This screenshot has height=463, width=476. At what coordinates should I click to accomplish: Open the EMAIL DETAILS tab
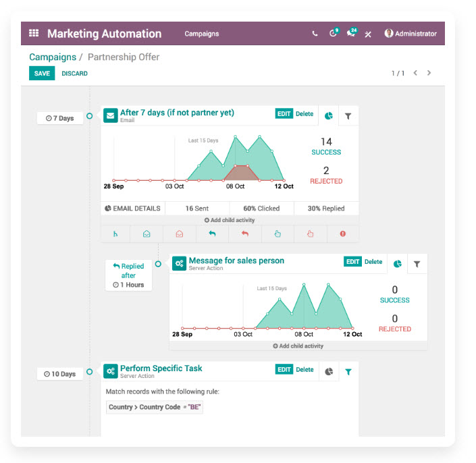click(133, 209)
